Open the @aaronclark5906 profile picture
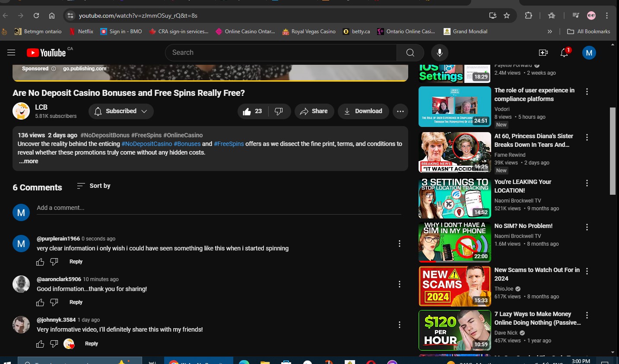The width and height of the screenshot is (619, 364). [21, 284]
